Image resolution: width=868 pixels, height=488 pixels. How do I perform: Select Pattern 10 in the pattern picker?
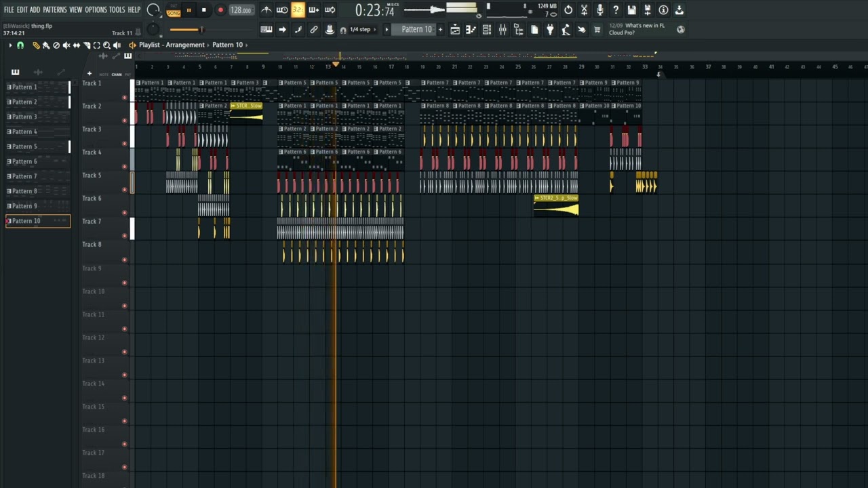[37, 221]
